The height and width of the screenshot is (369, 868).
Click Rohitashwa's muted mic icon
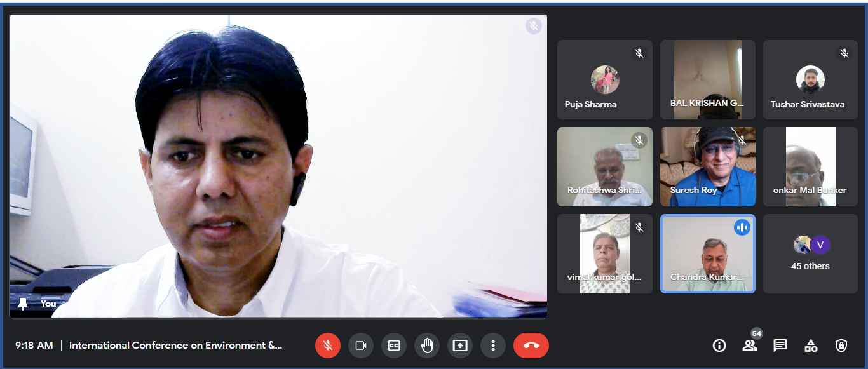[x=639, y=140]
